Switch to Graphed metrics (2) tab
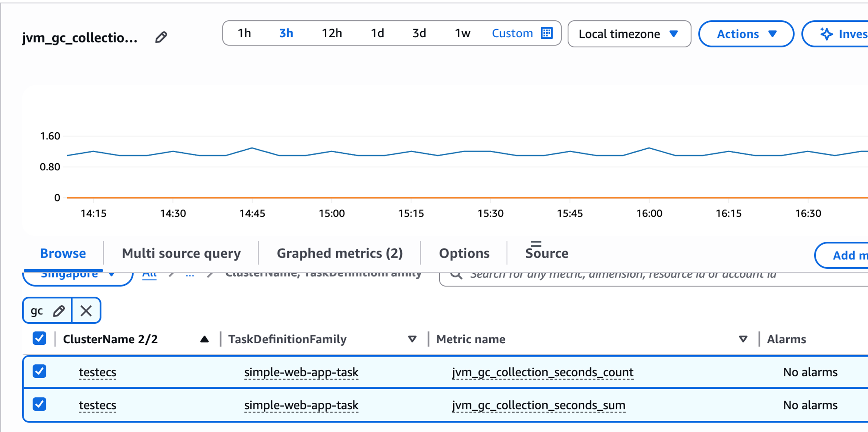This screenshot has width=868, height=432. pos(340,253)
